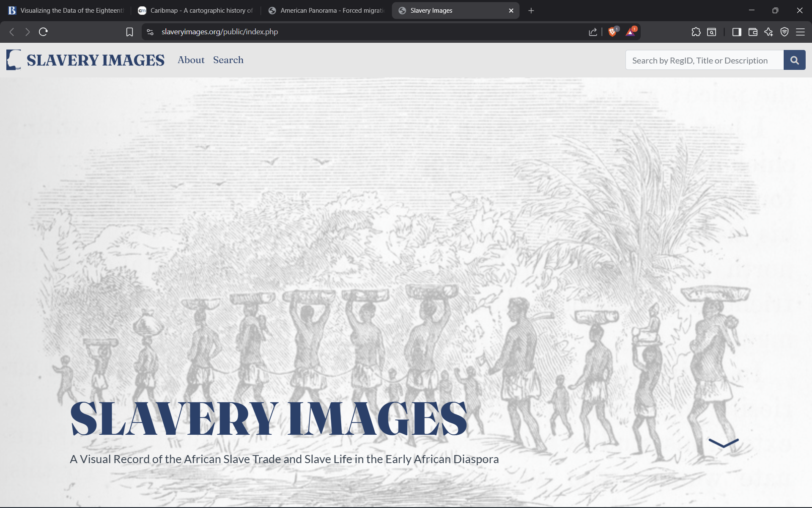812x508 pixels.
Task: Toggle the bookmark for this page
Action: point(129,32)
